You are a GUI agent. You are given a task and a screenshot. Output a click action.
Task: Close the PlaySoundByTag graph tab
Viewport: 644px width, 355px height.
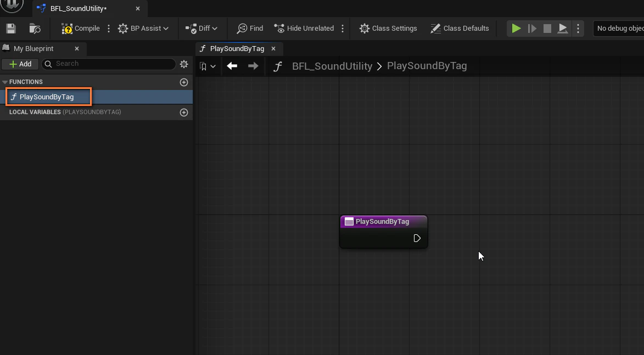[x=273, y=48]
